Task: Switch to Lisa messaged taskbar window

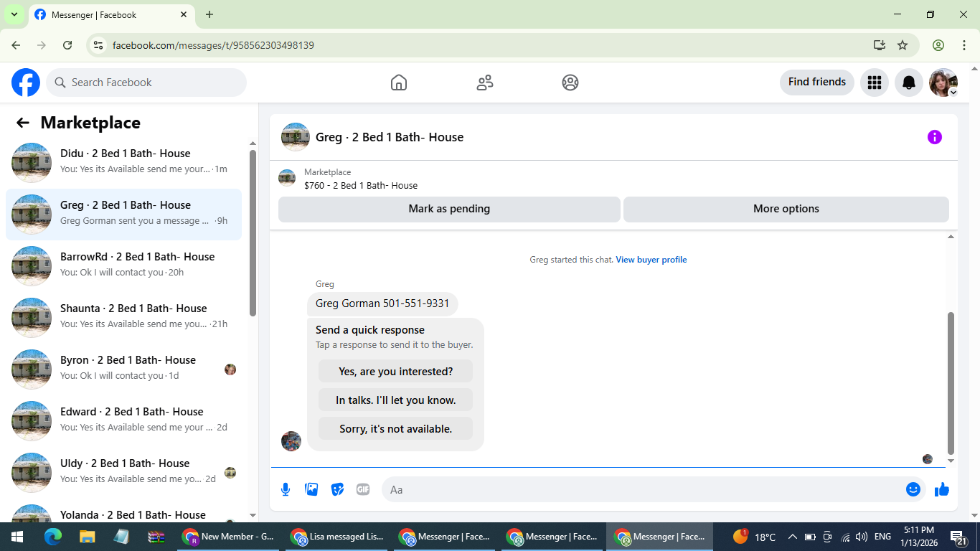Action: click(338, 537)
